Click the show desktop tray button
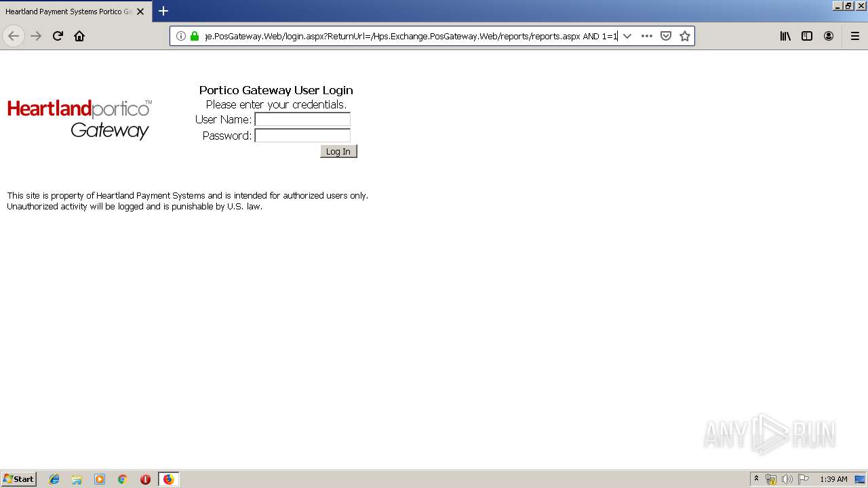Viewport: 868px width, 488px height. (x=861, y=479)
